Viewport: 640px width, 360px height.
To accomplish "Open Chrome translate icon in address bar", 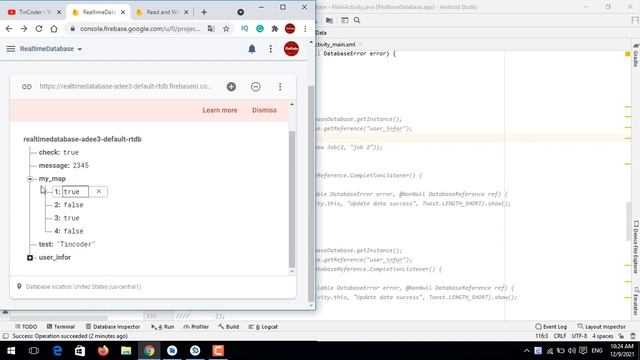I will (x=211, y=29).
